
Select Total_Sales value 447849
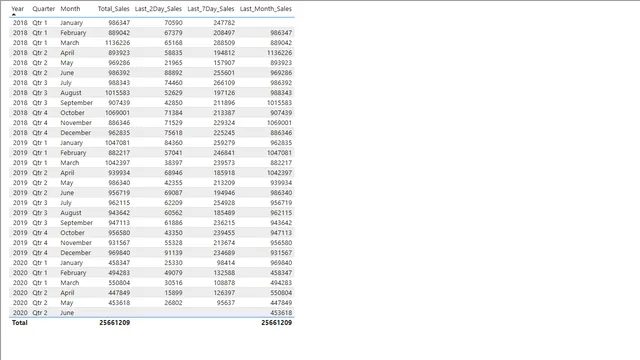pyautogui.click(x=119, y=293)
